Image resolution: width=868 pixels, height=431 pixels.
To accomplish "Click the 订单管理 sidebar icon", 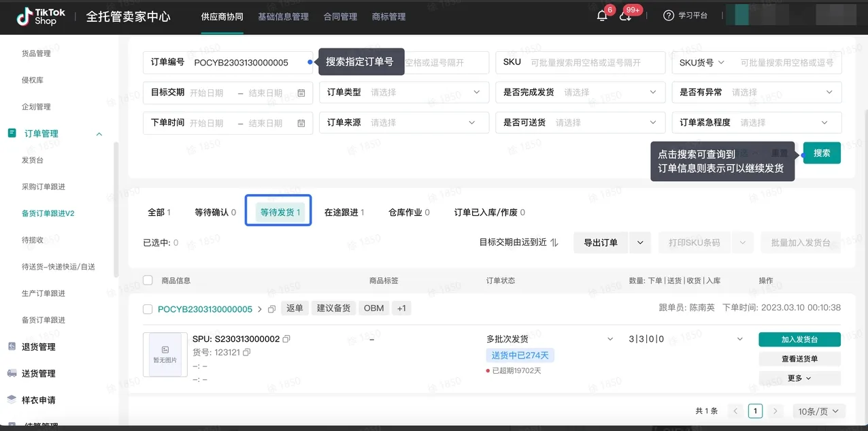I will tap(12, 133).
